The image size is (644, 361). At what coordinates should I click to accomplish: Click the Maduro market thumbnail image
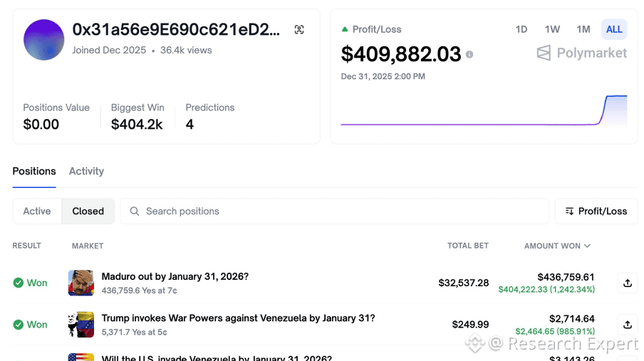pyautogui.click(x=81, y=283)
